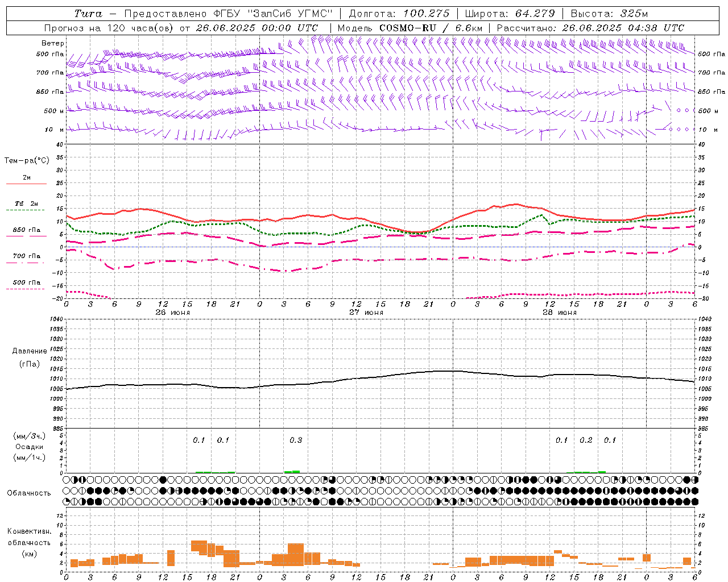This screenshot has height=582, width=728.
Task: Click the model name COSMO-RU
Action: point(408,28)
